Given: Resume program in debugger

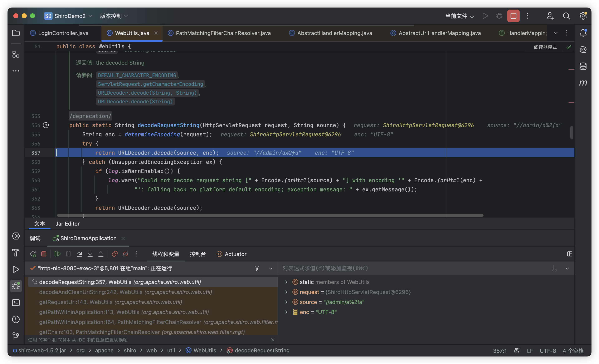Looking at the screenshot, I should [57, 254].
